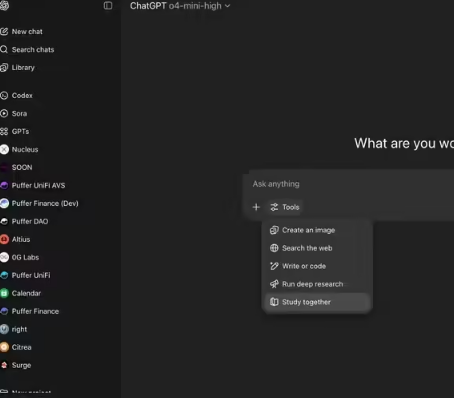The image size is (454, 398).
Task: Click the book icon beside Study together
Action: click(x=274, y=302)
